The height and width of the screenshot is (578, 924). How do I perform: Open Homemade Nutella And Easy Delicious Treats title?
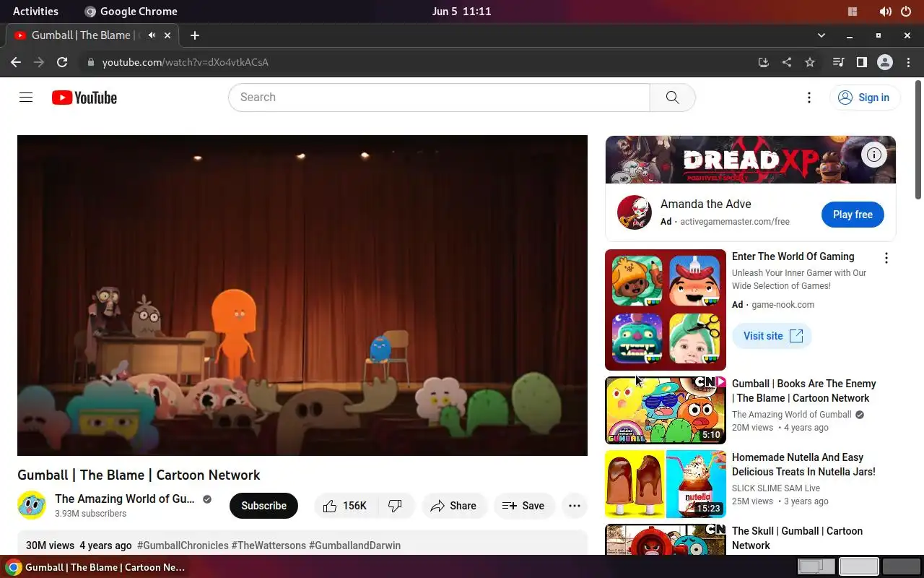[x=803, y=465]
